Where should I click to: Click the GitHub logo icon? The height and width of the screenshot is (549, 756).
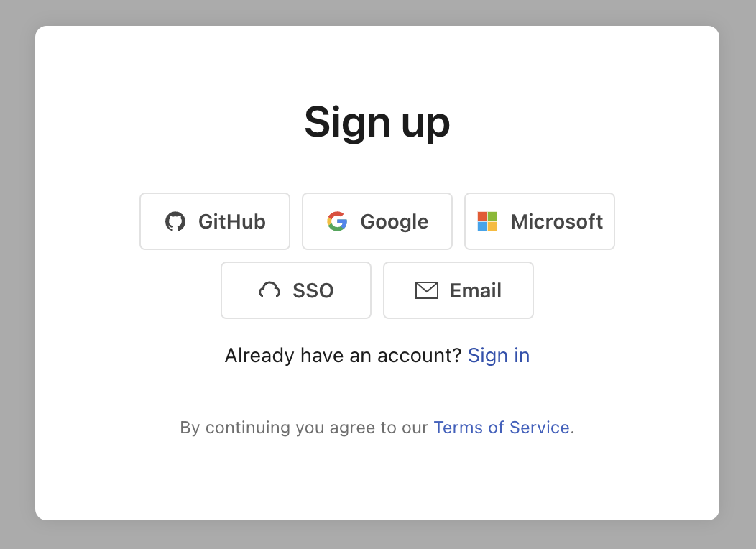click(175, 221)
